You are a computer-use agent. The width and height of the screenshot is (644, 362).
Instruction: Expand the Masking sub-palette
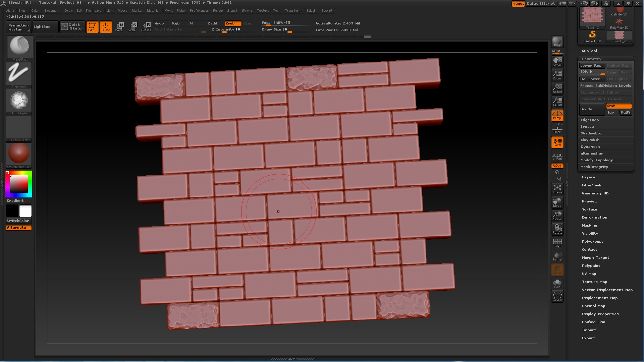coord(589,226)
